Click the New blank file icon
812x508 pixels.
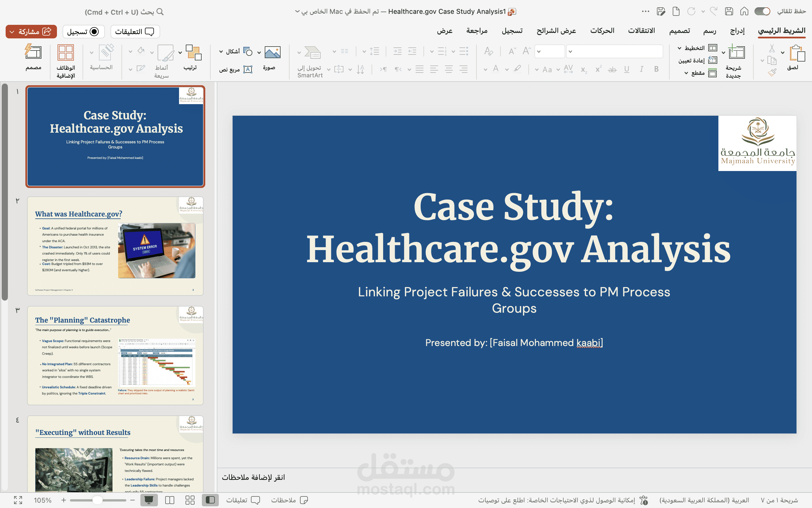point(676,11)
